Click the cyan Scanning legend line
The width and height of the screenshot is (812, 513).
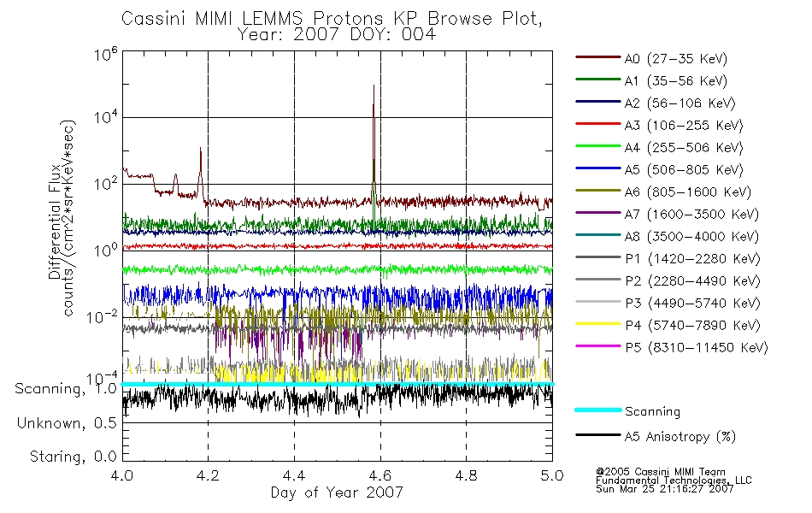point(598,410)
